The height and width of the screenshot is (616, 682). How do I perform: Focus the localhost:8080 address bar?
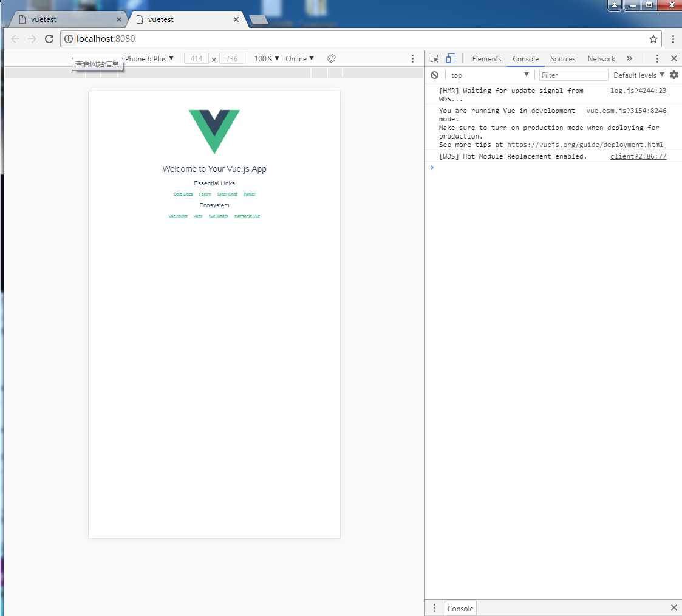point(361,39)
